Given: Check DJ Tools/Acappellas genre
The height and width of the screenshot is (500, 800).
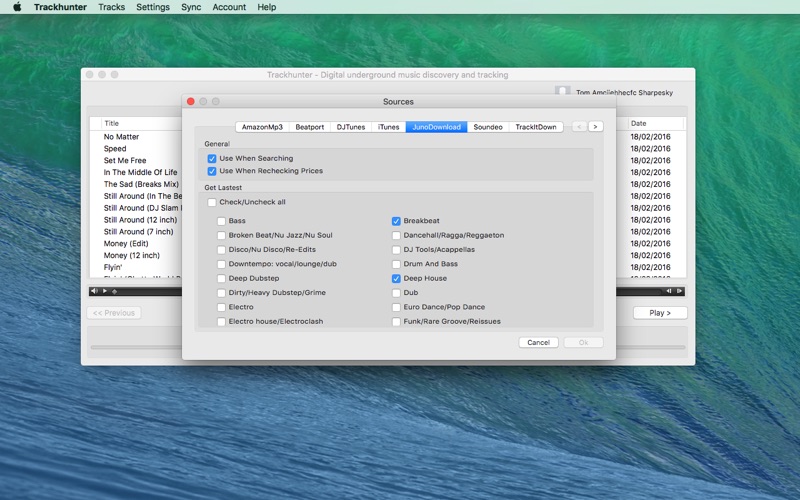Looking at the screenshot, I should [x=396, y=249].
